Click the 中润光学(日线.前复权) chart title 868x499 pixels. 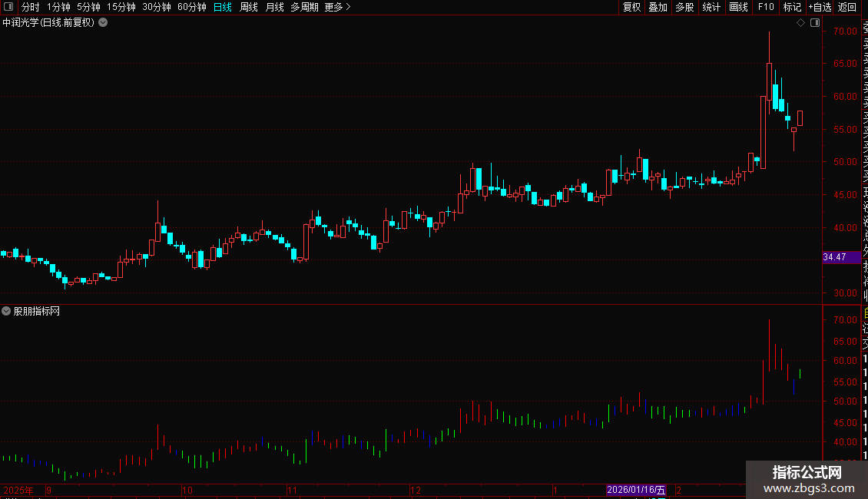tap(48, 23)
